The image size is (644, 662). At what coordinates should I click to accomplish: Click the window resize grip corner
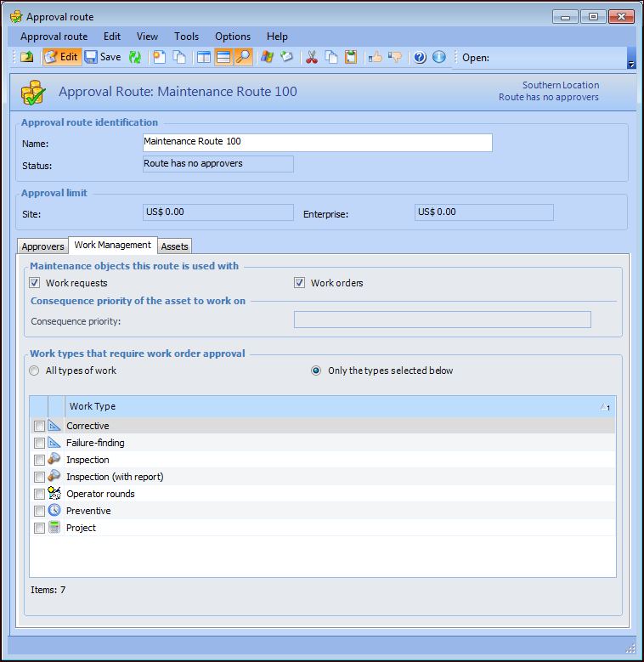(x=630, y=648)
